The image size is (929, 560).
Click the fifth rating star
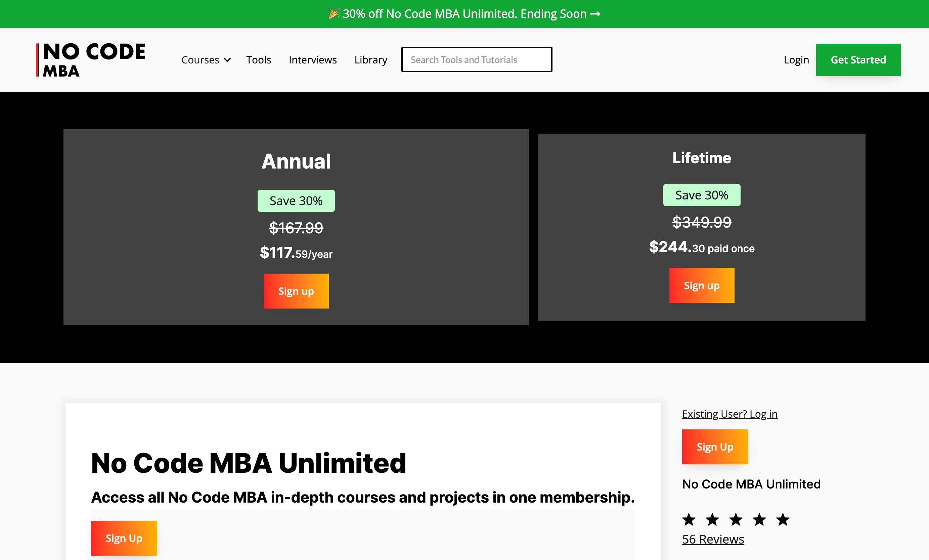(x=783, y=520)
